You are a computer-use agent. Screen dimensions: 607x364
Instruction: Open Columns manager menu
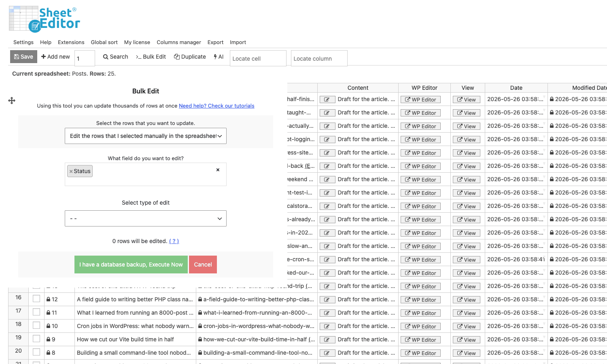click(179, 42)
